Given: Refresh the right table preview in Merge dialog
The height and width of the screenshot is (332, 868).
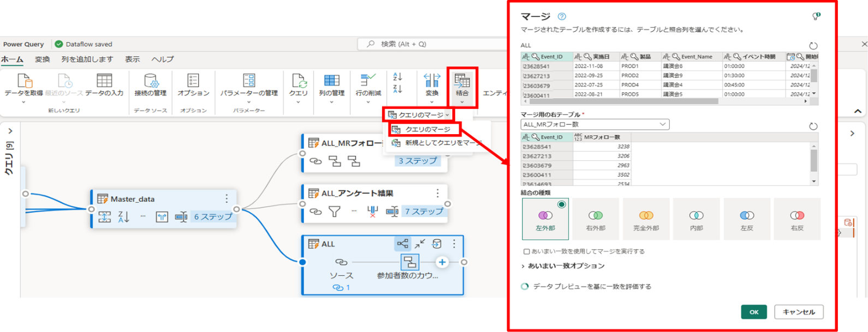Looking at the screenshot, I should coord(813,126).
